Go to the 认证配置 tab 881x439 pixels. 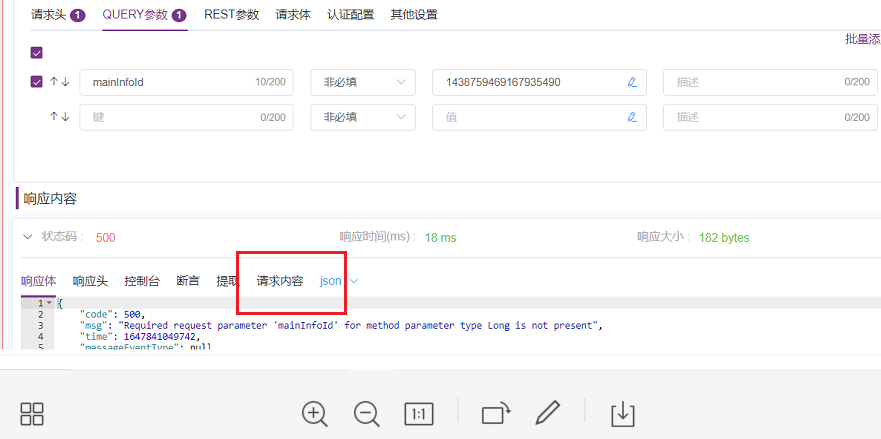click(x=351, y=15)
